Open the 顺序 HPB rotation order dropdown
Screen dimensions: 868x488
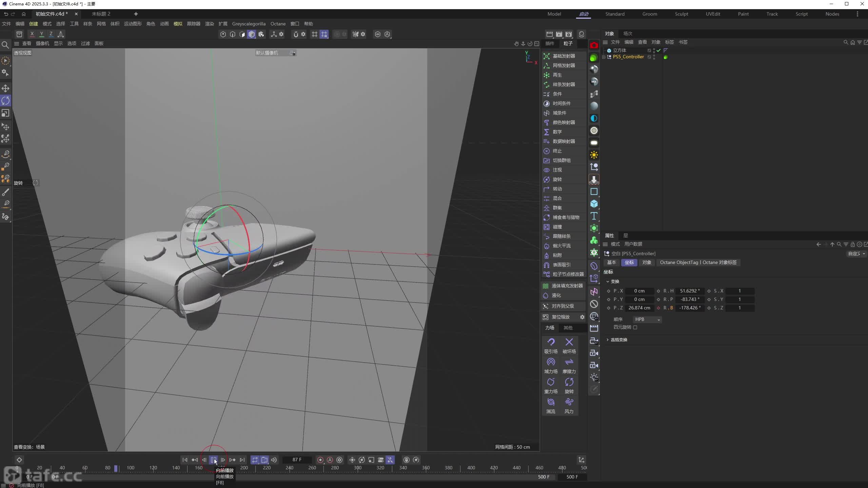pyautogui.click(x=647, y=319)
